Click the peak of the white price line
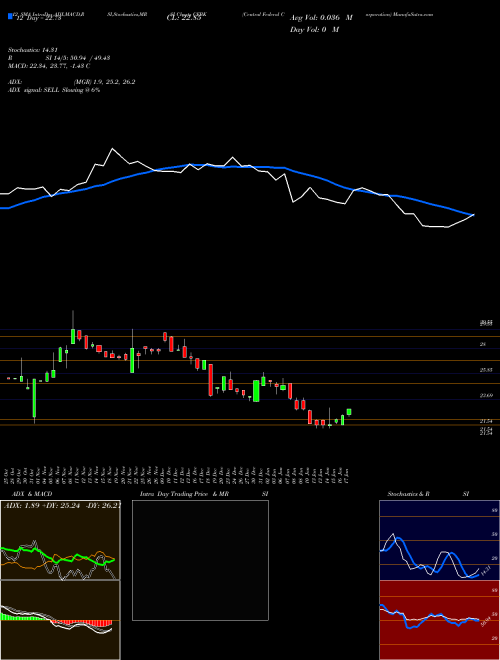 coord(112,149)
